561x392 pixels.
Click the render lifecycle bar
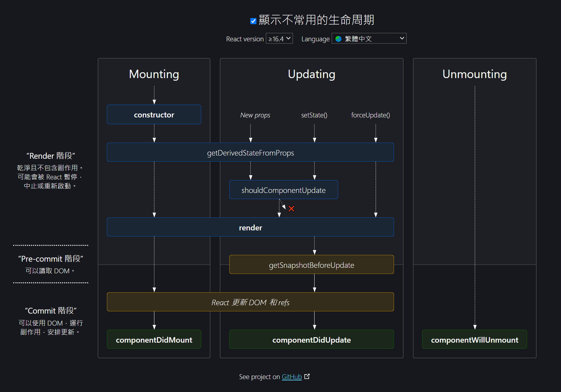[251, 227]
